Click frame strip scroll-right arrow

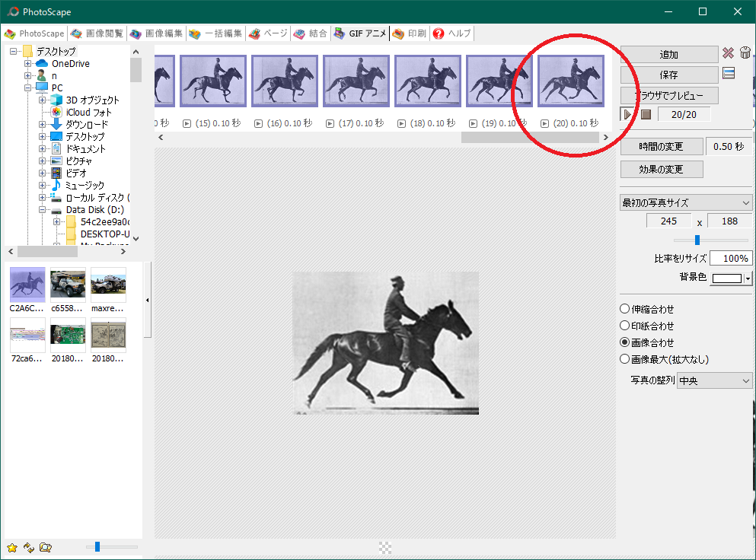point(606,138)
